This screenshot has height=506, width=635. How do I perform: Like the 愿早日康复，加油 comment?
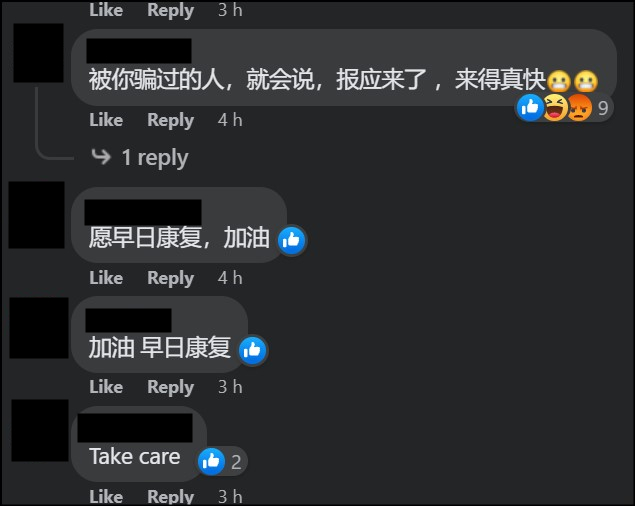point(106,278)
